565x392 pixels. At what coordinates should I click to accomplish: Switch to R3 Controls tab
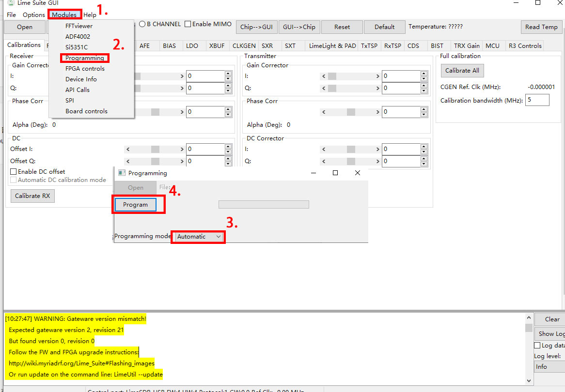click(525, 45)
